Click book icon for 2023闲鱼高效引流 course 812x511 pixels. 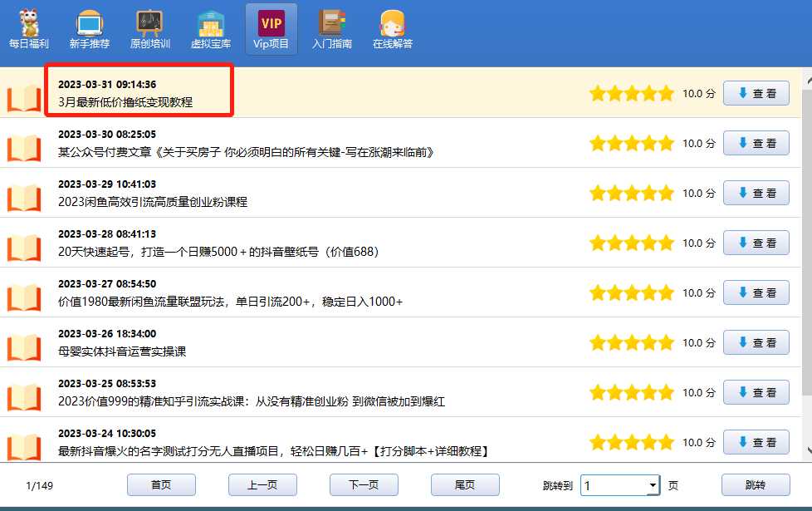point(24,197)
